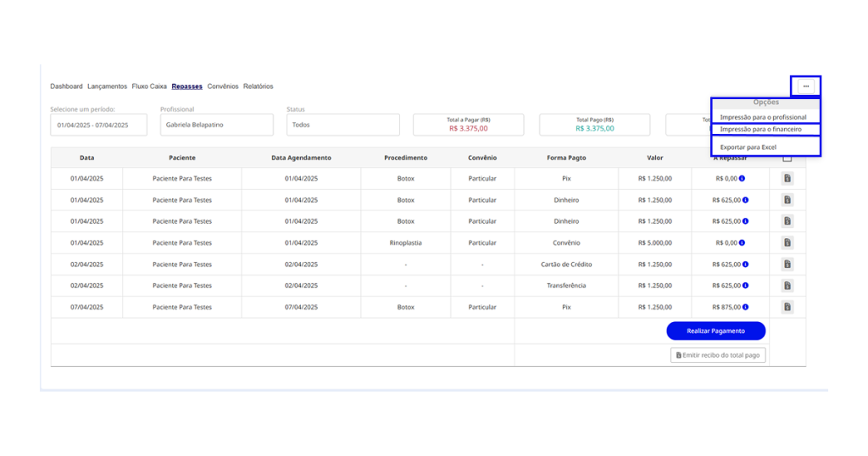Choose Impressão para o financeiro option
Image resolution: width=868 pixels, height=456 pixels.
[761, 130]
